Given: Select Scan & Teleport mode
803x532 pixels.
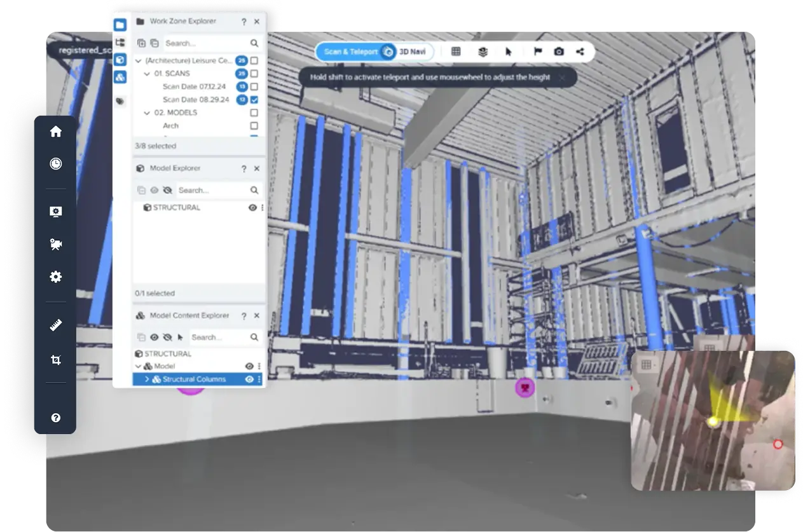Looking at the screenshot, I should point(350,51).
